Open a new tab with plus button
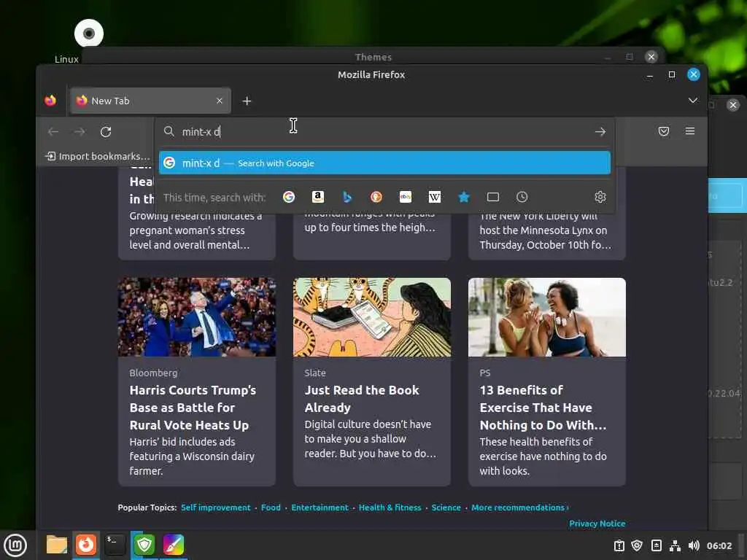The width and height of the screenshot is (747, 560). pyautogui.click(x=247, y=101)
